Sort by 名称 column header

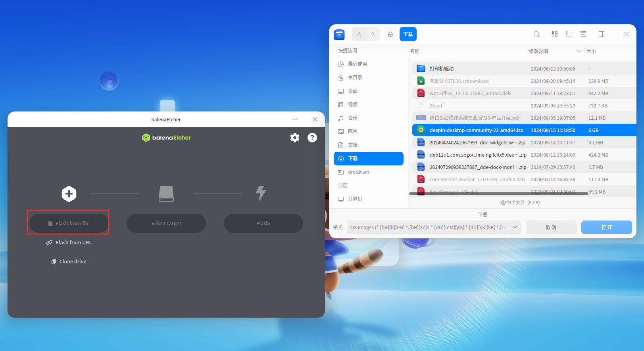pyautogui.click(x=467, y=51)
